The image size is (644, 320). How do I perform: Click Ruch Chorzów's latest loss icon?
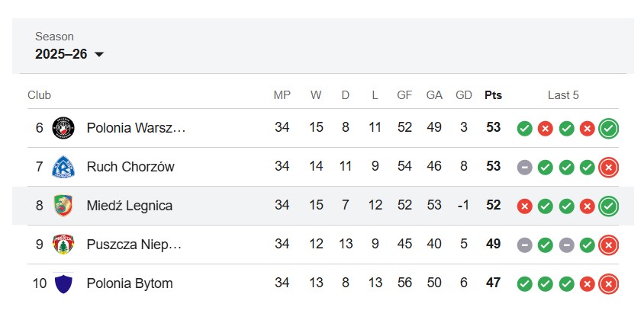coord(608,167)
